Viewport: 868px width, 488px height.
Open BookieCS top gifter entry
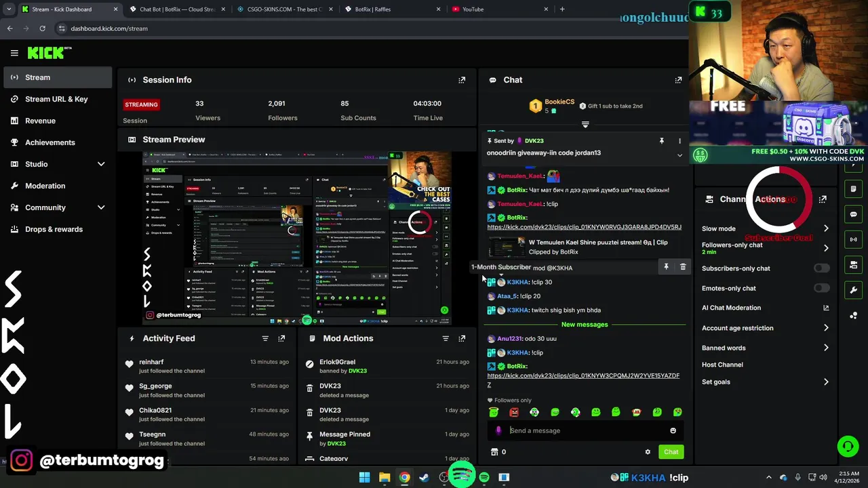click(552, 106)
